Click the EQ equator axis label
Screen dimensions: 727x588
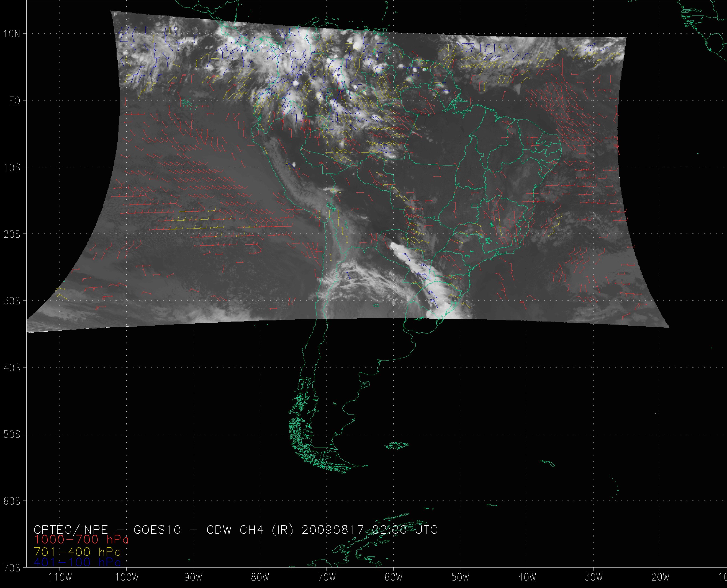14,101
